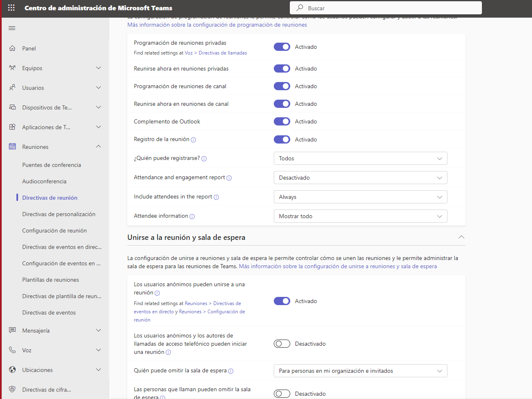This screenshot has height=399, width=532.
Task: Show info for Attendee information
Action: 192,217
